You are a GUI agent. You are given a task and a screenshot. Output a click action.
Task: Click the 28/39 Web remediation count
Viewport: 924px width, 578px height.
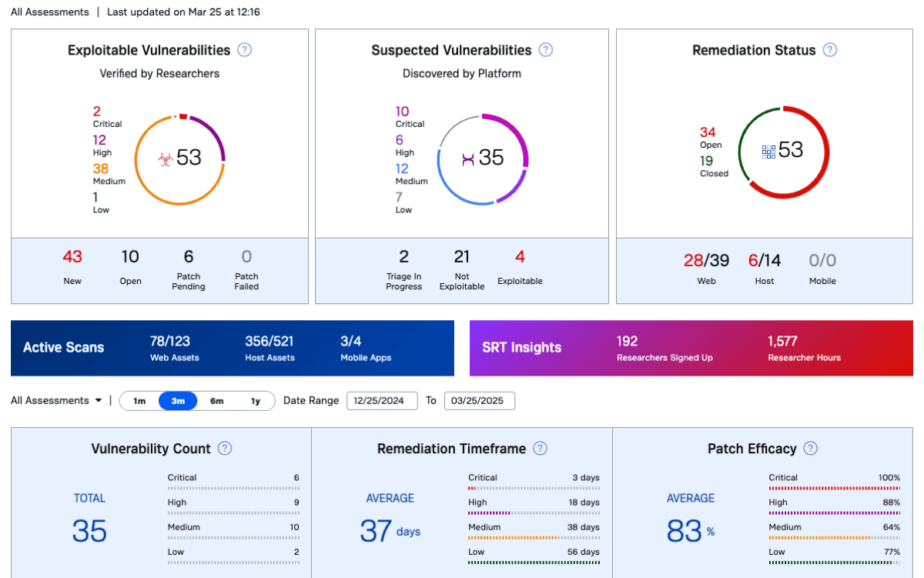pyautogui.click(x=706, y=261)
